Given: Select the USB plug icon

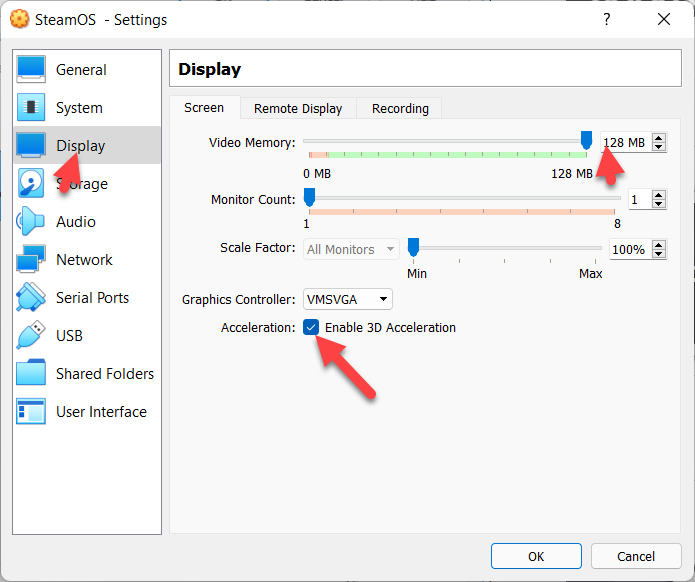Looking at the screenshot, I should point(31,335).
